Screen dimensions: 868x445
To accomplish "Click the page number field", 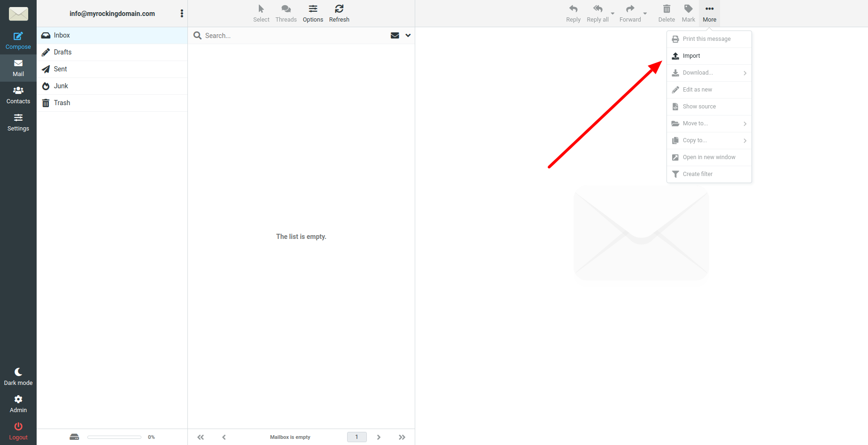I will click(x=357, y=437).
